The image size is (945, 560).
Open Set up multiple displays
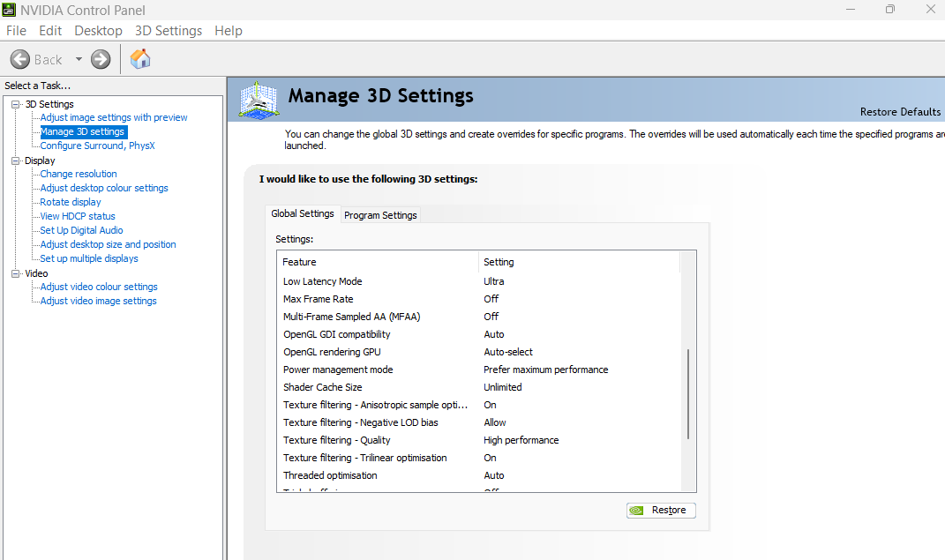pos(89,258)
